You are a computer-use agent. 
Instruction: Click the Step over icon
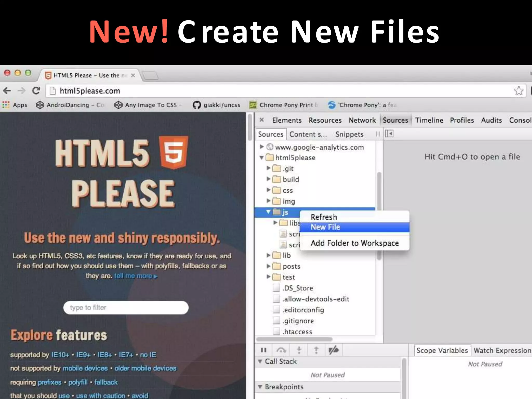pyautogui.click(x=281, y=350)
